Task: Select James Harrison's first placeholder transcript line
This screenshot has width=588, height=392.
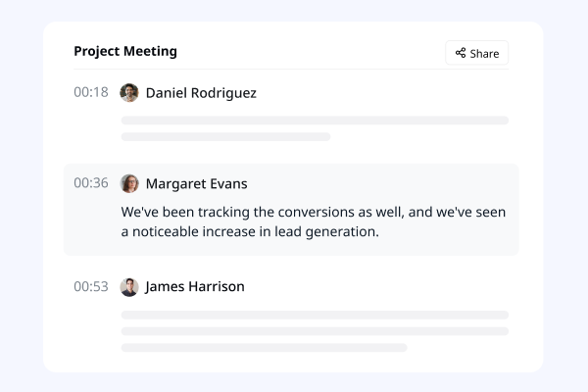Action: (x=315, y=315)
